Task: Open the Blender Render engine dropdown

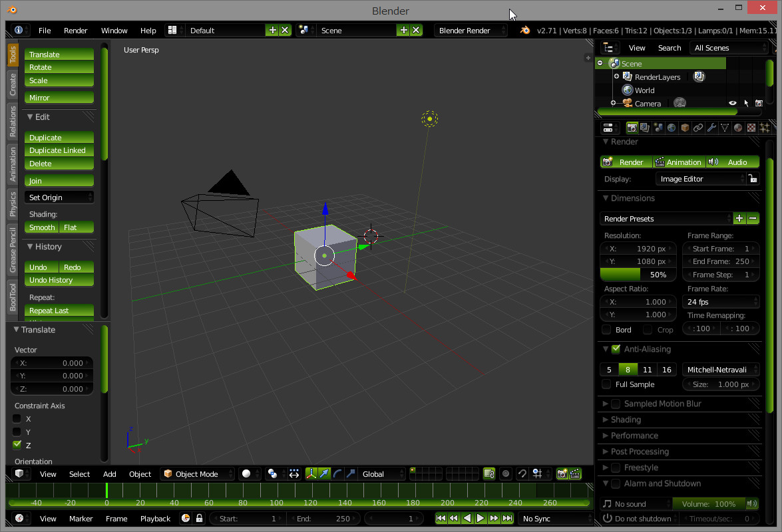Action: [471, 31]
